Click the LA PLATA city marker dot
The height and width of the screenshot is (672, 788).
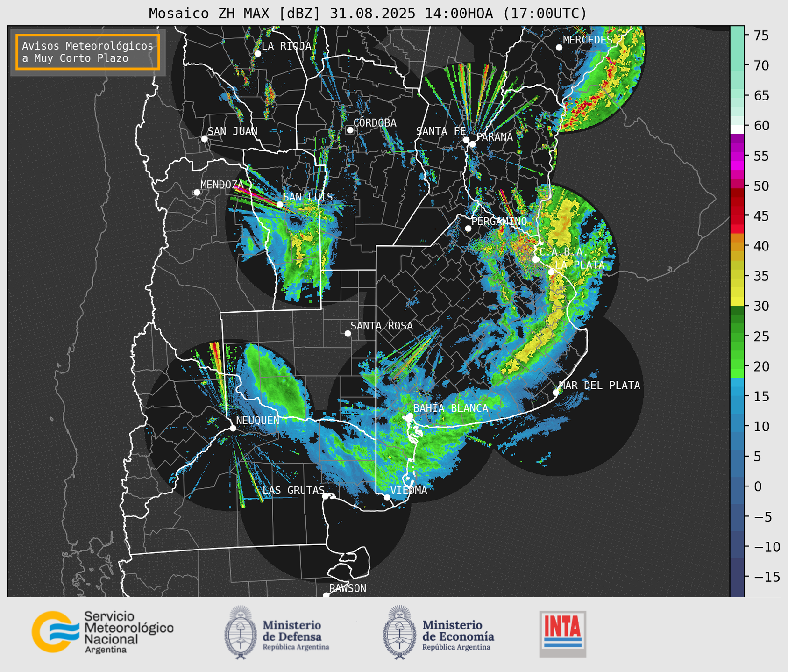551,272
